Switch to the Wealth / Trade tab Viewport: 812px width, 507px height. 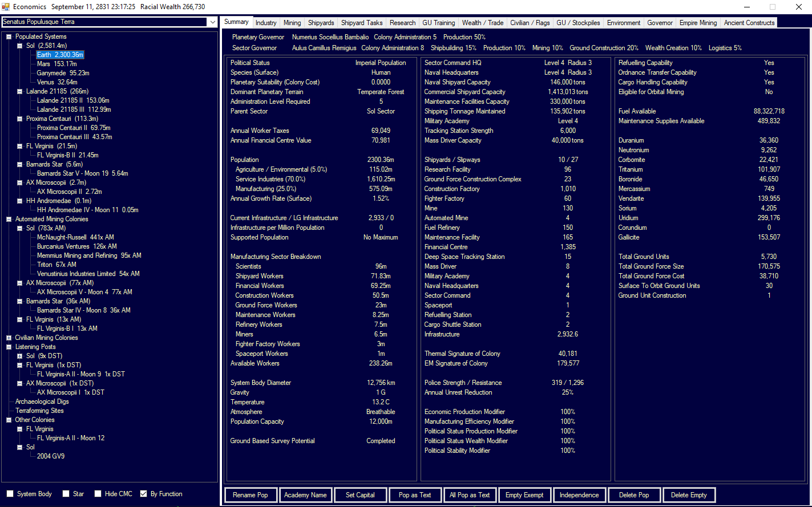coord(483,23)
